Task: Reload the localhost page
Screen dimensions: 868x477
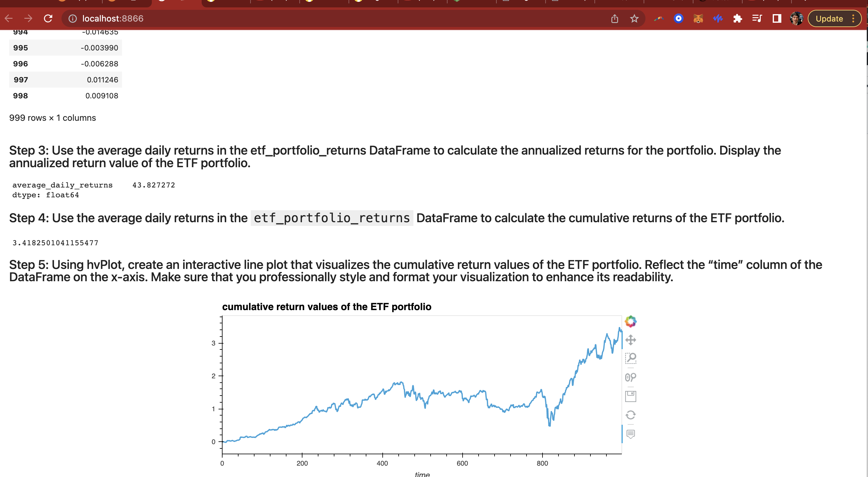Action: coord(48,18)
